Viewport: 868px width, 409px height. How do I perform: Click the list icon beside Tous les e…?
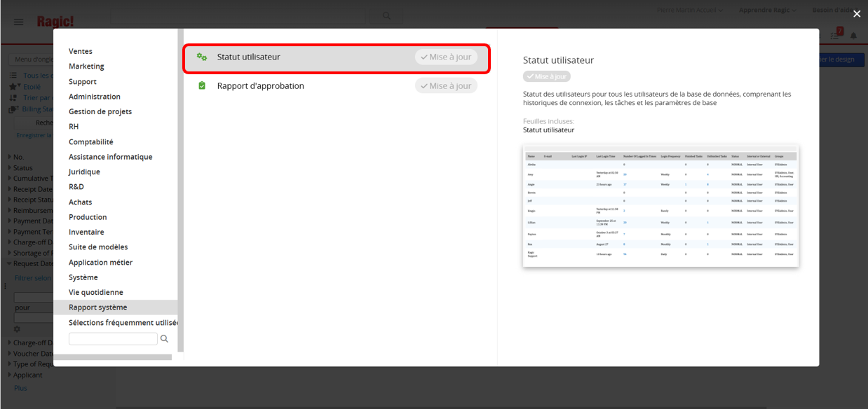click(13, 76)
